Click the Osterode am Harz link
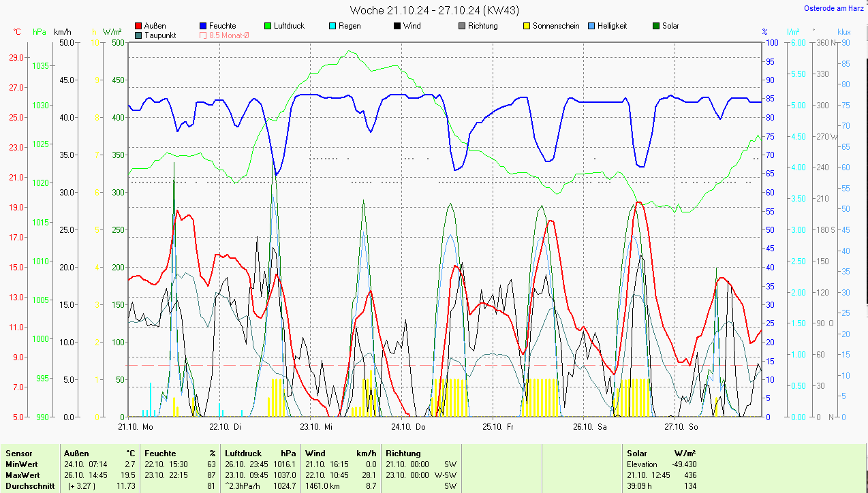Screen dimensions: 868x493 click(x=834, y=8)
